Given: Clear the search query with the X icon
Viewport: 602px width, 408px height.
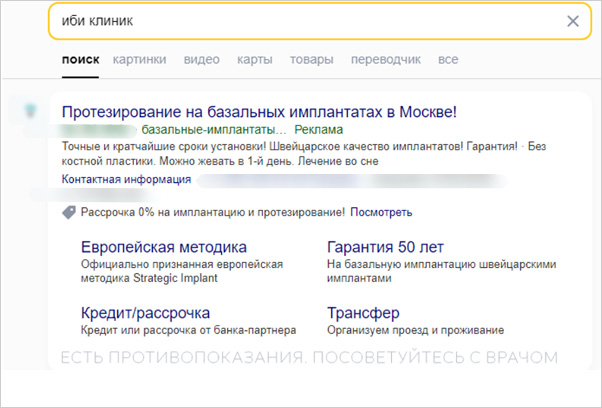Looking at the screenshot, I should 572,21.
